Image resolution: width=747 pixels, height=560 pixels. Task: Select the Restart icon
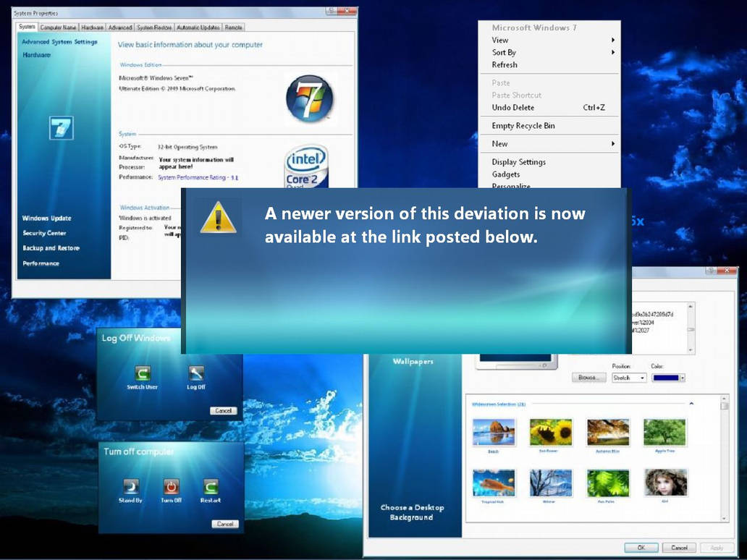point(212,487)
